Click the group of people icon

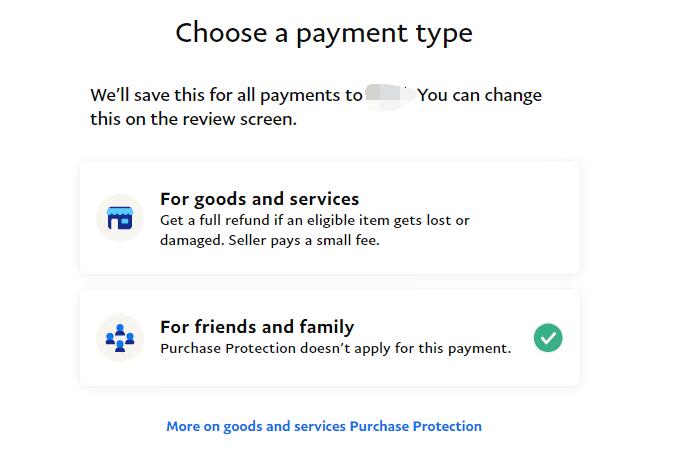coord(120,338)
